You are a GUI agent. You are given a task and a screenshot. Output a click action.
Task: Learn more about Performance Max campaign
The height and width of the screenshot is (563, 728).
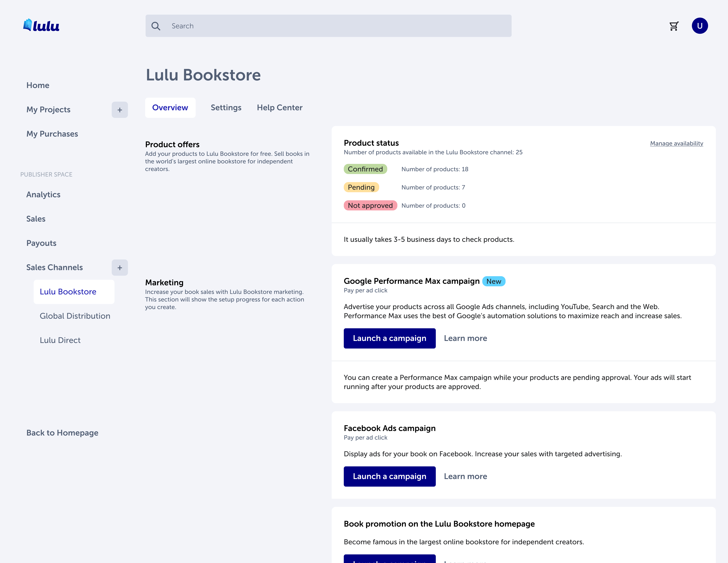click(465, 338)
